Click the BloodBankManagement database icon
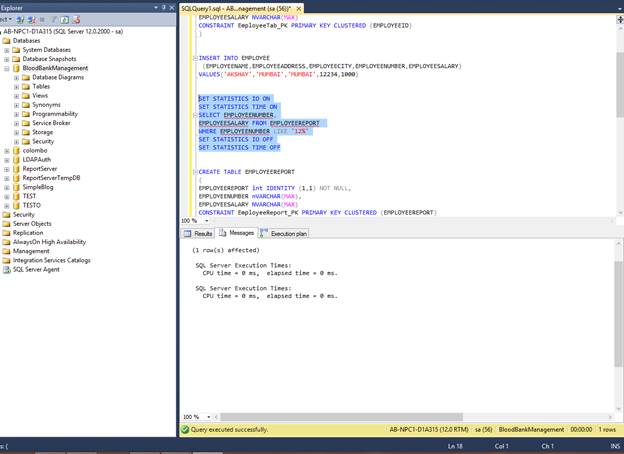Viewport: 624px width, 454px height. click(x=17, y=68)
